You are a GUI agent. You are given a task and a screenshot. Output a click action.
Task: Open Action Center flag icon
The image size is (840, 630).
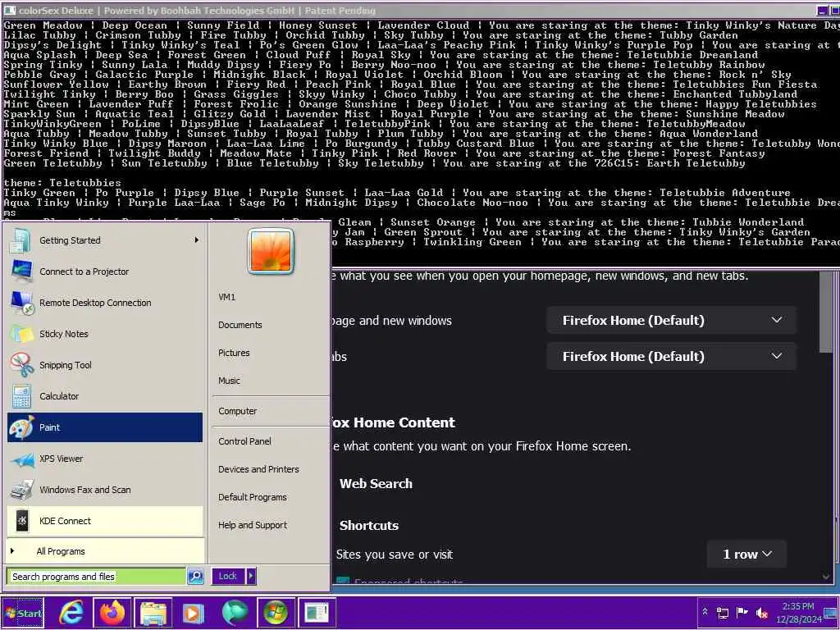[742, 612]
